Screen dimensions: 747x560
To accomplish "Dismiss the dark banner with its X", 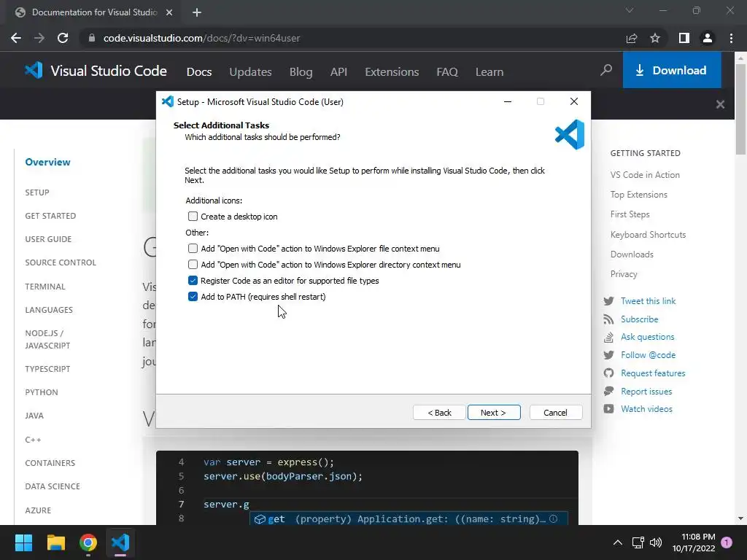I will [x=720, y=104].
